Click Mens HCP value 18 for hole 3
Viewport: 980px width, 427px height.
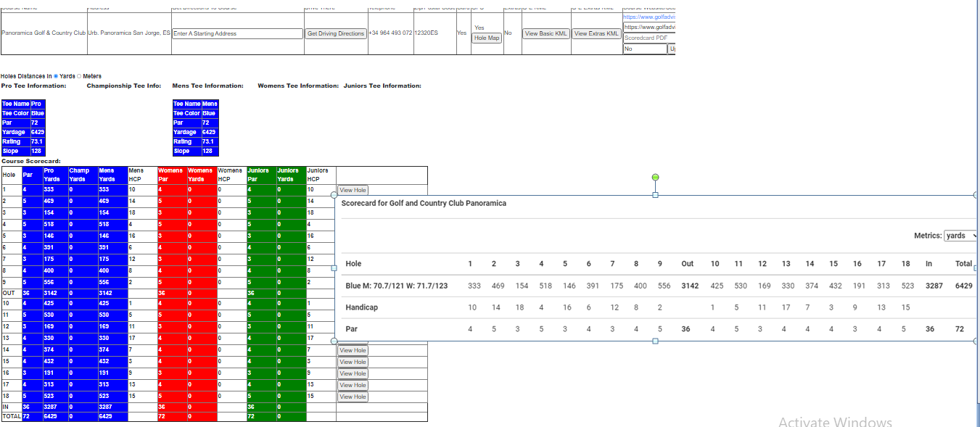click(x=142, y=212)
